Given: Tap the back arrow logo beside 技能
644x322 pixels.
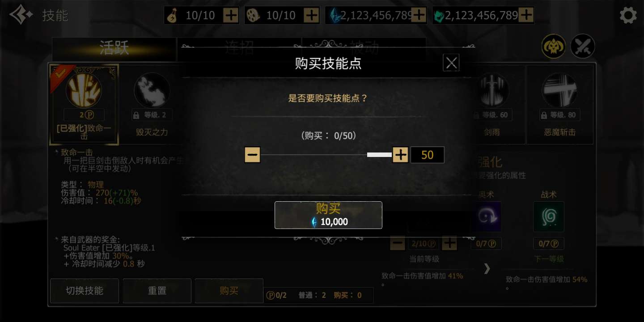Looking at the screenshot, I should [21, 15].
